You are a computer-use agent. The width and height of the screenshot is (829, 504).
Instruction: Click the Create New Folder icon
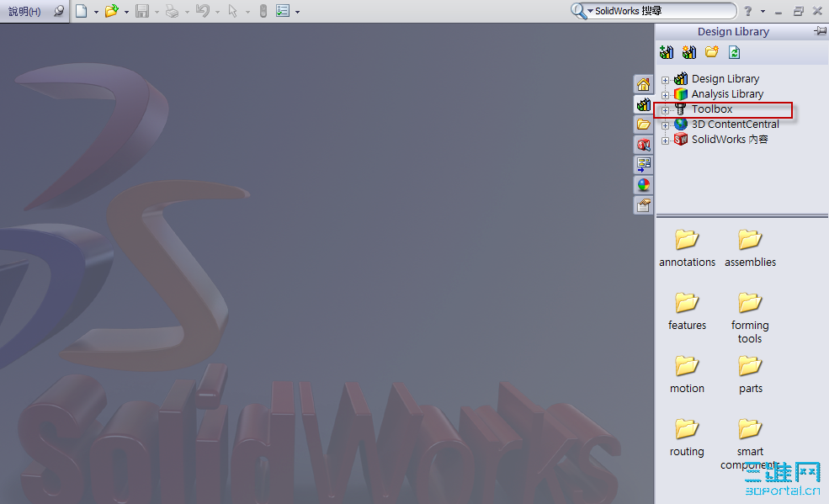[x=712, y=52]
